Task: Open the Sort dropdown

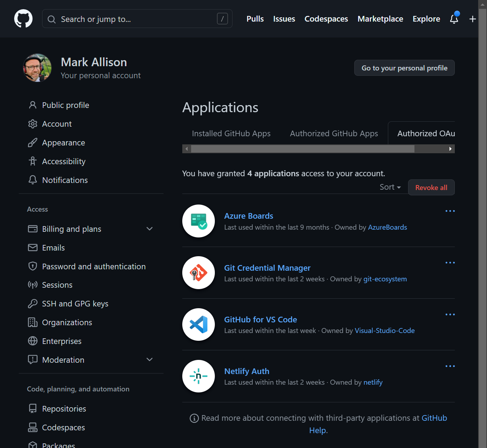Action: tap(390, 187)
